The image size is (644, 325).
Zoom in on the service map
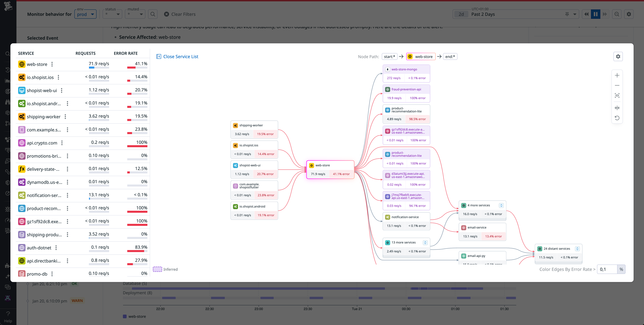(617, 75)
